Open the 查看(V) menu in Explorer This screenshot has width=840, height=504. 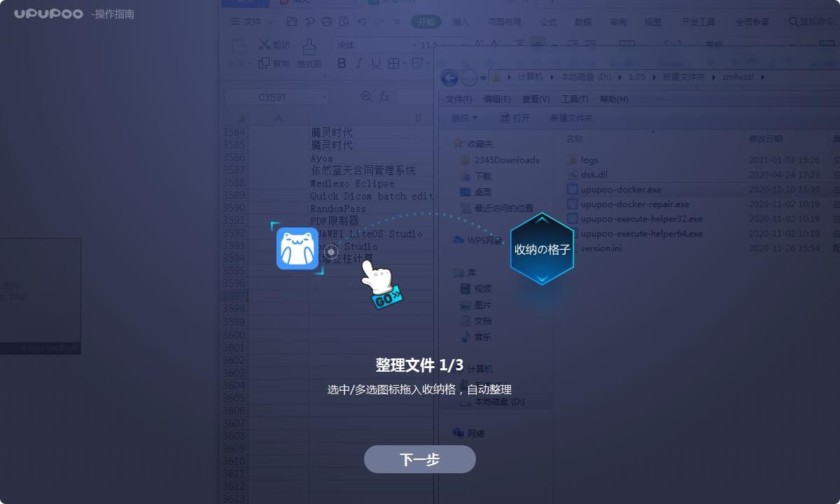click(x=535, y=99)
